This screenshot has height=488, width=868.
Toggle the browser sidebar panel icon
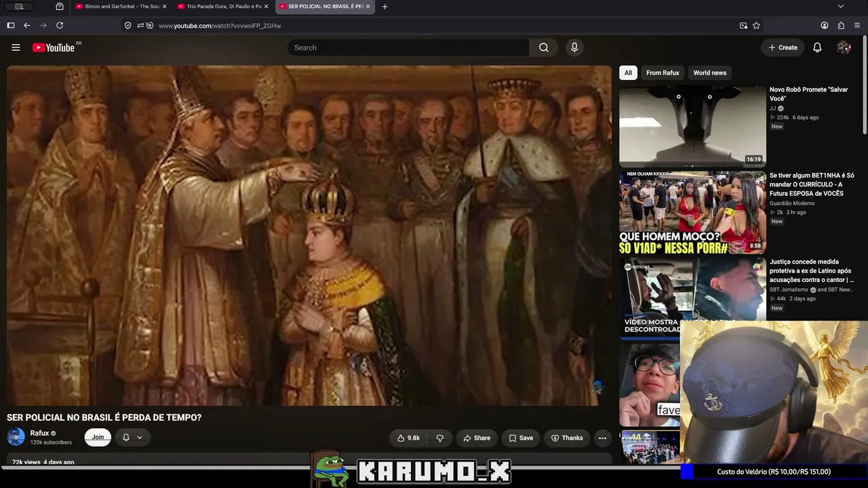[11, 26]
